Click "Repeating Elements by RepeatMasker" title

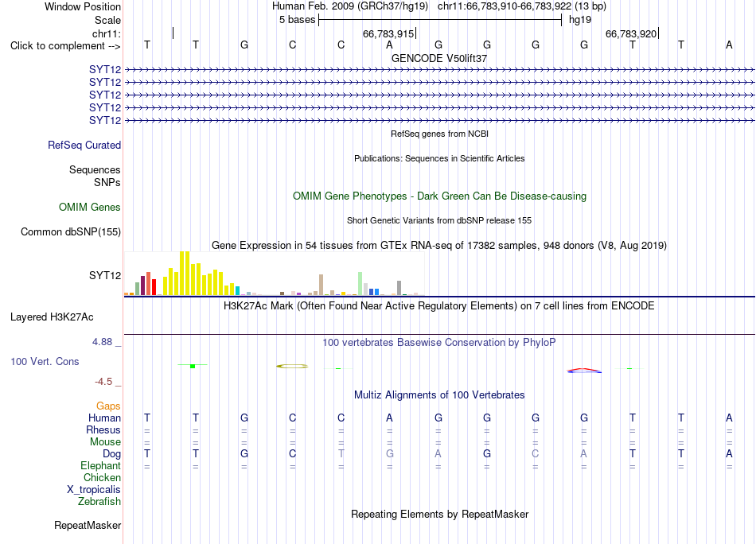[439, 514]
